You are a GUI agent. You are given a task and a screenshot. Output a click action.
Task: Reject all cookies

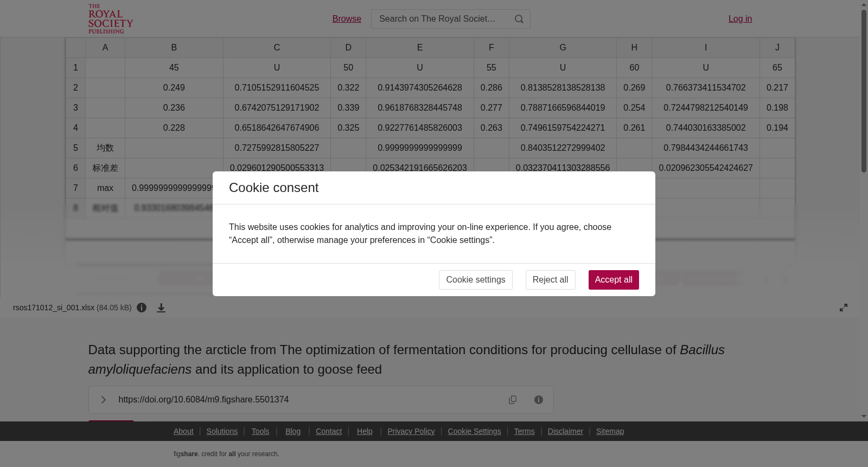point(550,280)
